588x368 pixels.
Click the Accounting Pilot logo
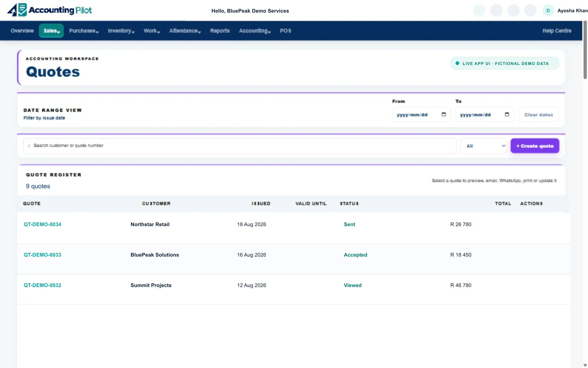[50, 10]
